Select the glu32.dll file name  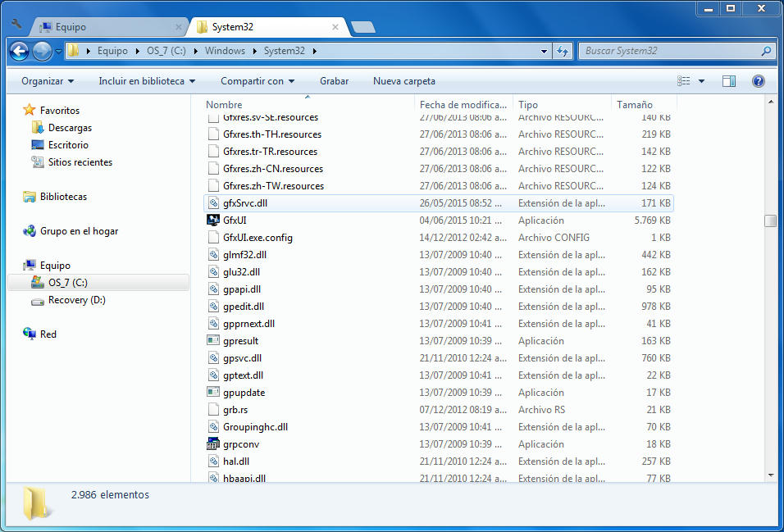click(x=241, y=272)
